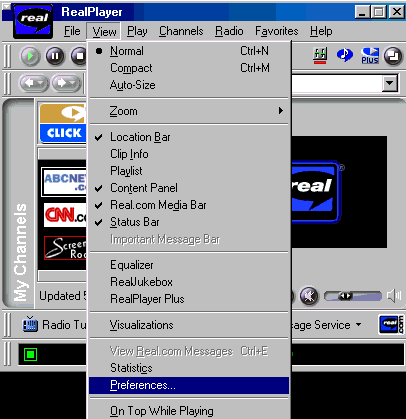Pause playback with the pause button

click(x=55, y=56)
